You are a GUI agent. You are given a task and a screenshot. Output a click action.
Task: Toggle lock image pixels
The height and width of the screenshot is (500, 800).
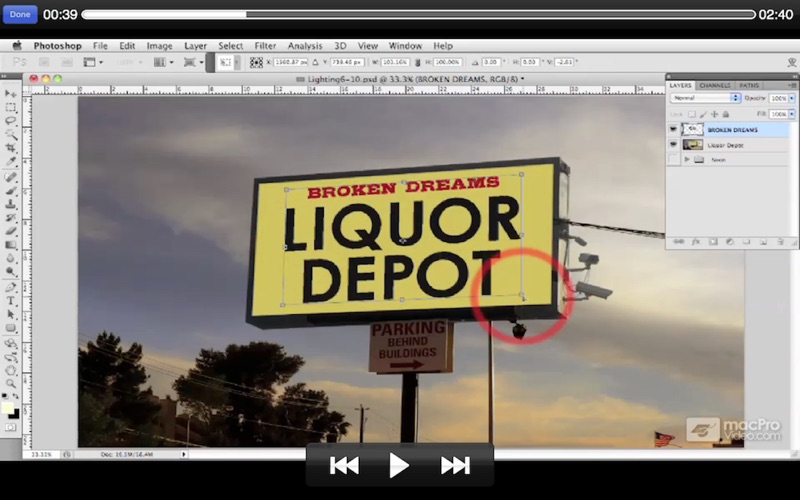pyautogui.click(x=703, y=114)
